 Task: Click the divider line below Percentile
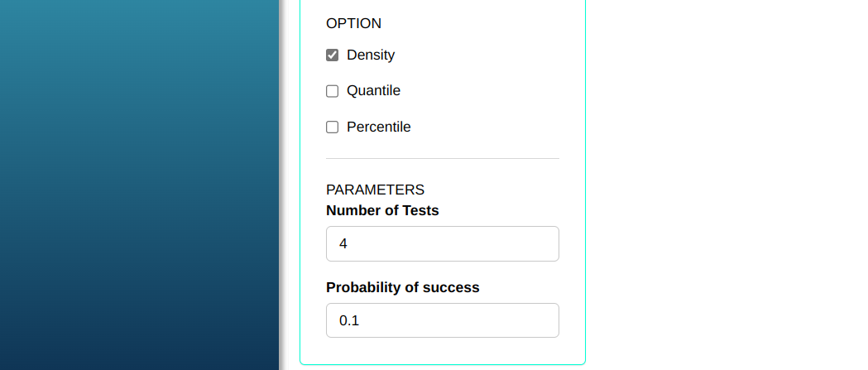[443, 158]
